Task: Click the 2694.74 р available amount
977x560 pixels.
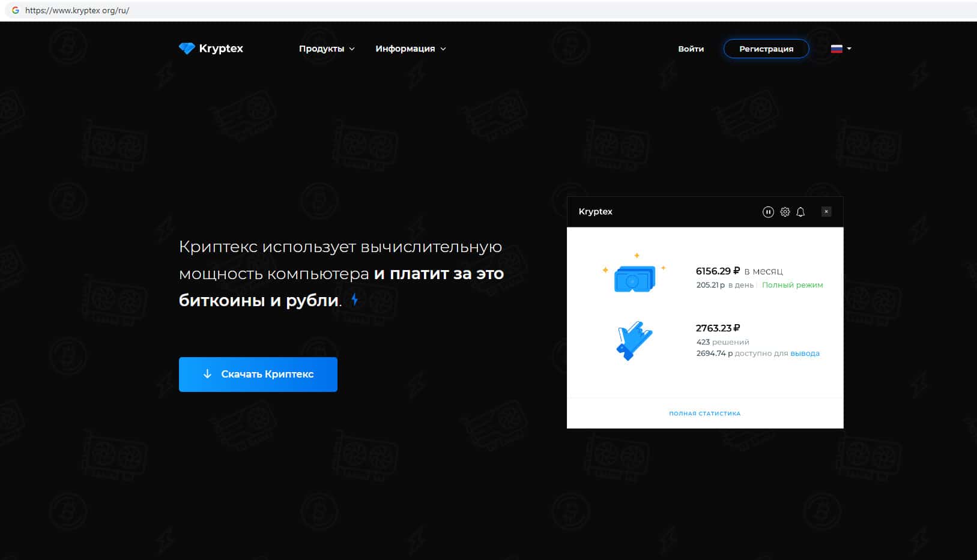Action: [x=715, y=354]
